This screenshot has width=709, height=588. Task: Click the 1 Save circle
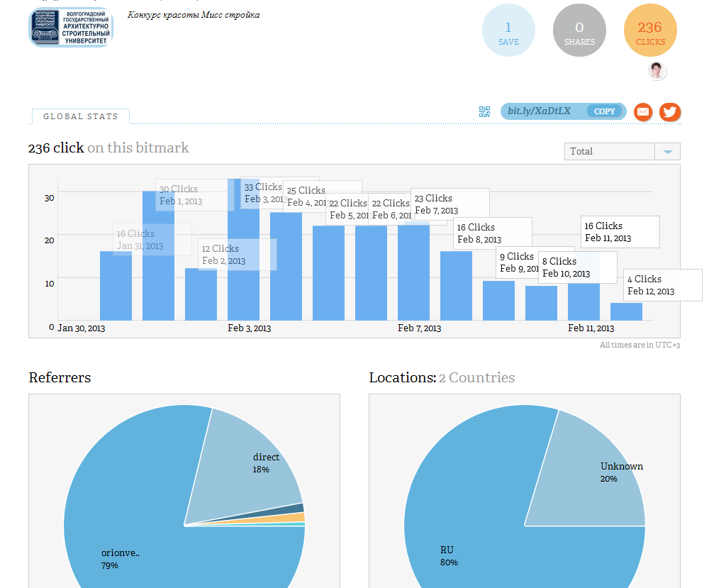pyautogui.click(x=508, y=30)
